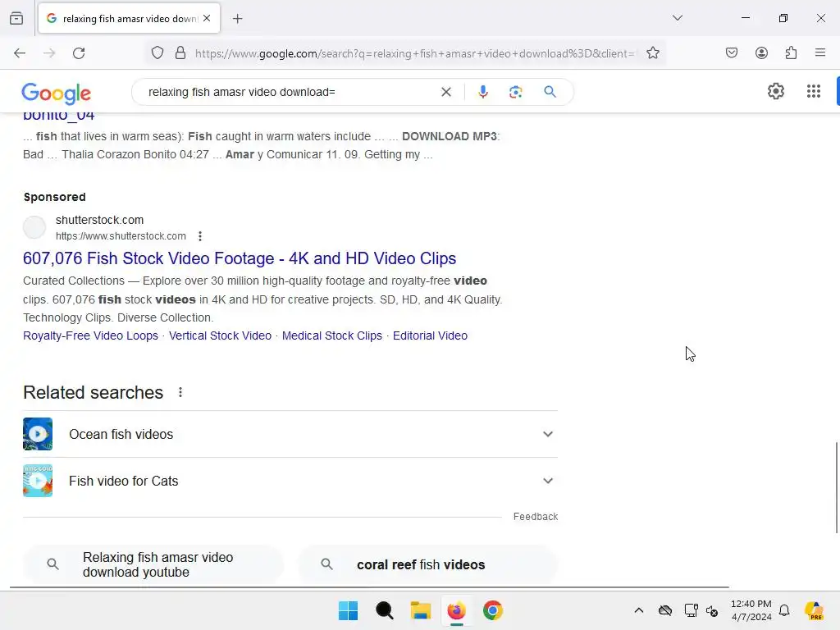840x630 pixels.
Task: Click Fish video for Cats thumbnail
Action: click(x=38, y=481)
